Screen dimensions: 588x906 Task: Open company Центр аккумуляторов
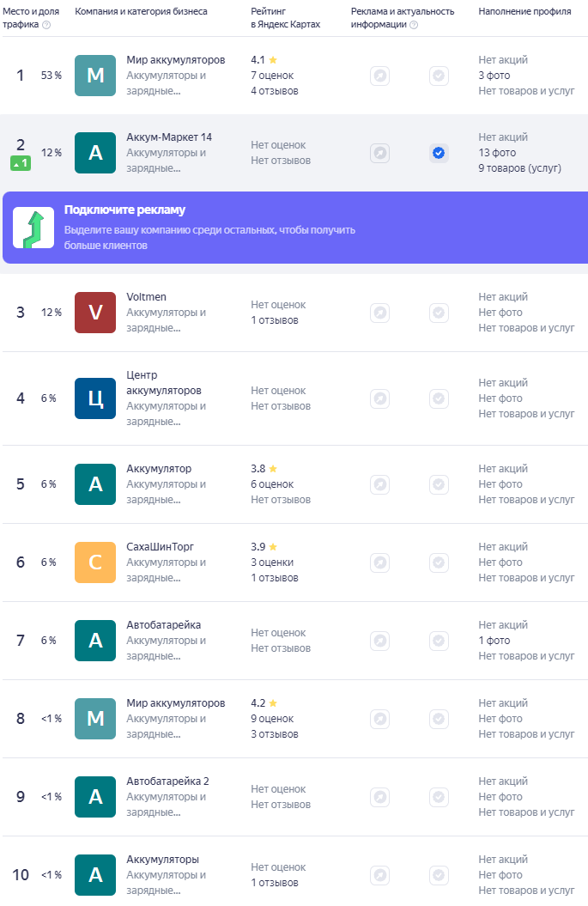[163, 382]
